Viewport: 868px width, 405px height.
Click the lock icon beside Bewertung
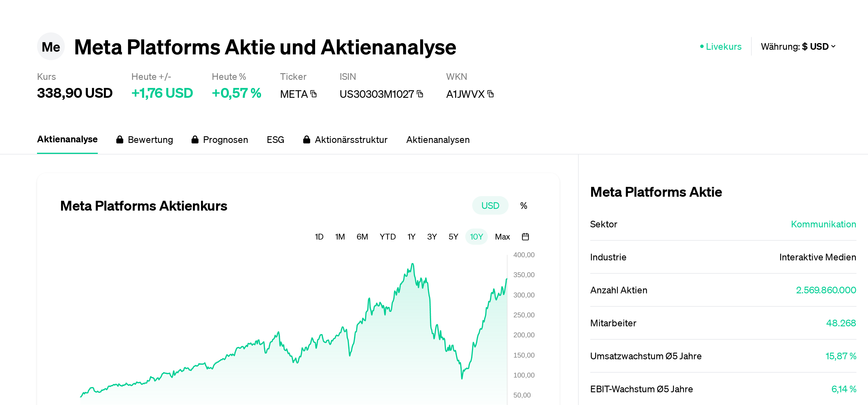coord(119,140)
